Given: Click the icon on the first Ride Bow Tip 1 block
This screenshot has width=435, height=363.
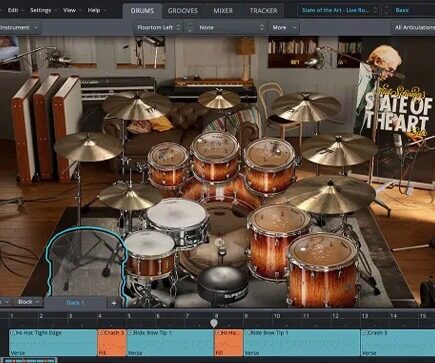Looking at the screenshot, I should [x=131, y=333].
